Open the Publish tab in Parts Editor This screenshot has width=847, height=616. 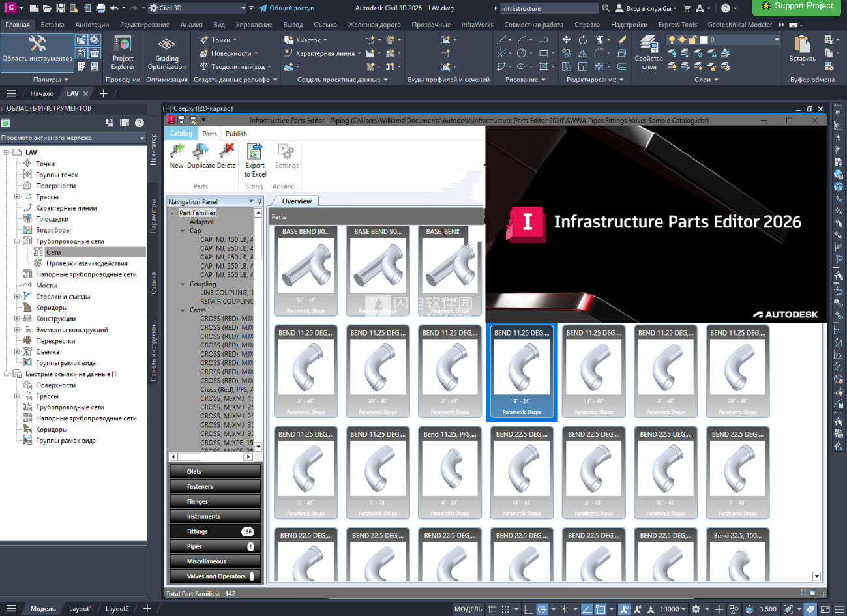(x=236, y=134)
